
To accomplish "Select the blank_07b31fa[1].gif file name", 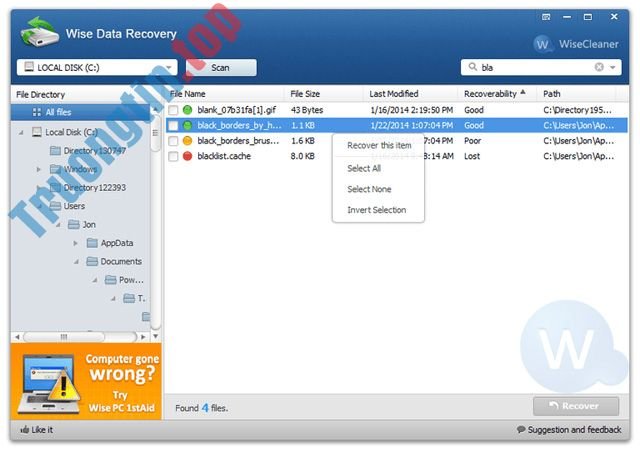I will [x=237, y=110].
